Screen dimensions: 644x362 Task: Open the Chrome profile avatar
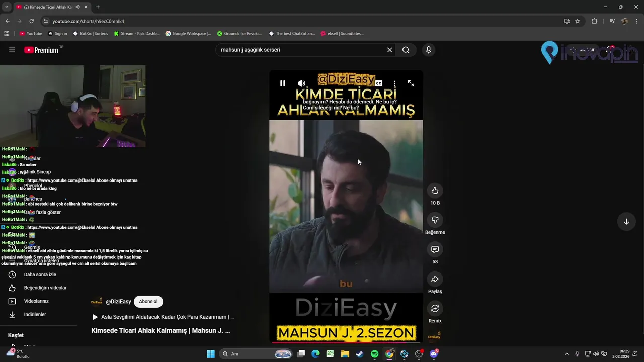click(x=624, y=21)
